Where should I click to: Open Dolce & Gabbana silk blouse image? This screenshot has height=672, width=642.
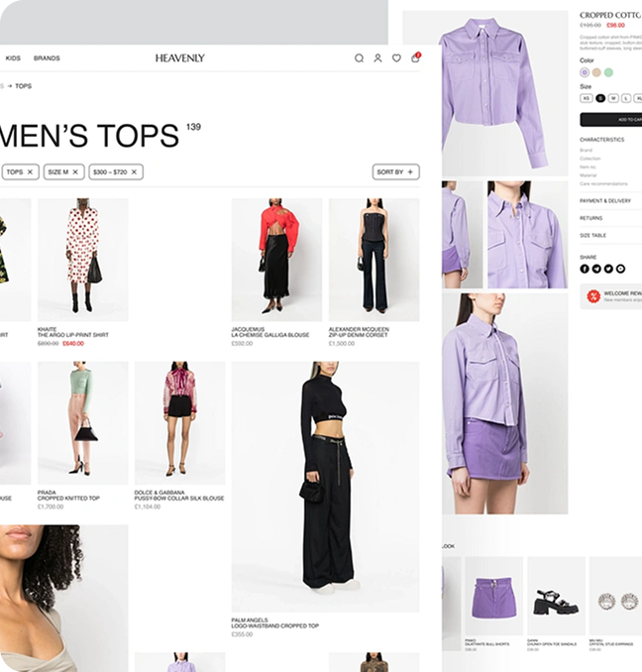pos(180,422)
